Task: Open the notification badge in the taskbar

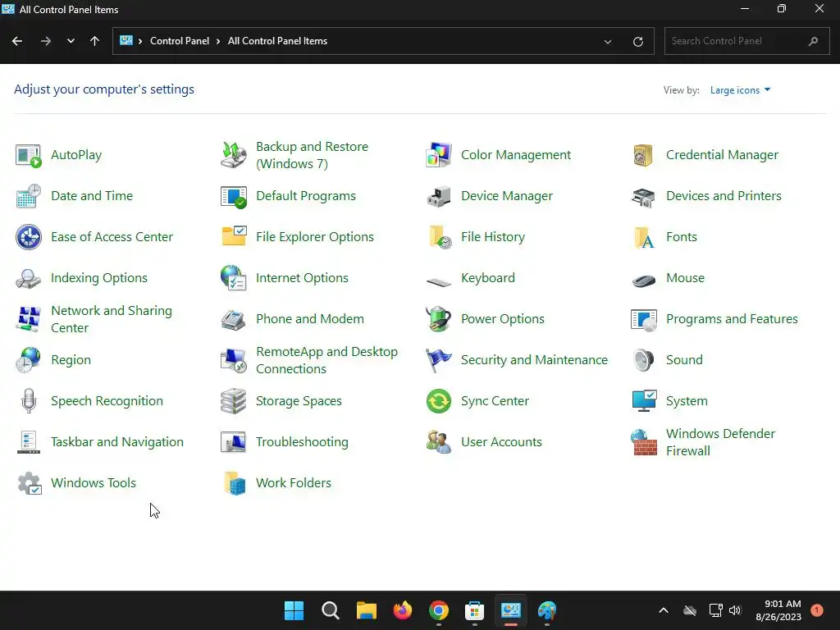Action: tap(817, 610)
